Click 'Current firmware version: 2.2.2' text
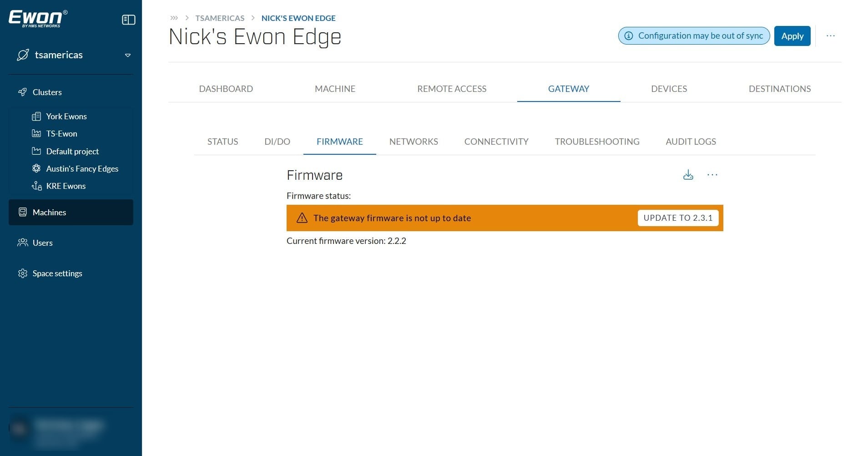The width and height of the screenshot is (868, 456). coord(346,241)
